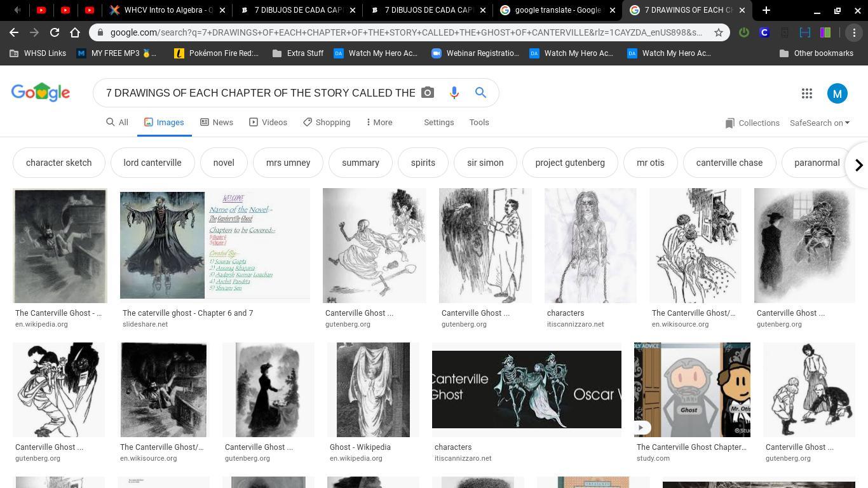Expand the Other bookmarks folder
Image resolution: width=868 pixels, height=488 pixels.
coord(817,53)
